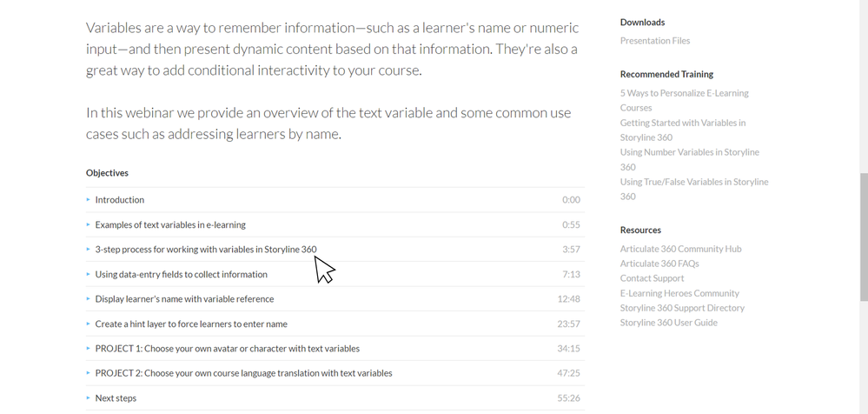Click the vertical page scrollbar

(863, 237)
